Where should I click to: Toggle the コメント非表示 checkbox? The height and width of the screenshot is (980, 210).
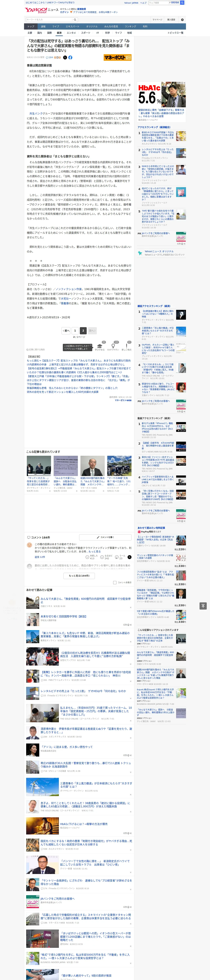115,582
